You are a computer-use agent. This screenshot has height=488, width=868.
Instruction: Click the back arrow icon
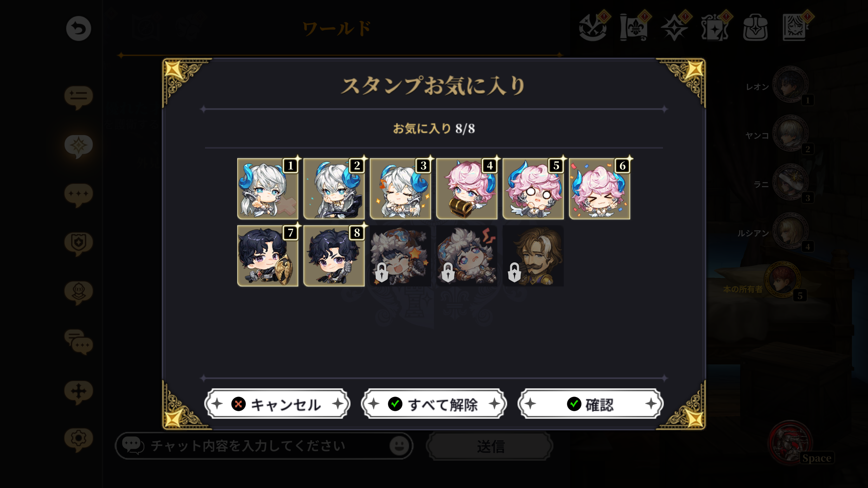tap(78, 29)
